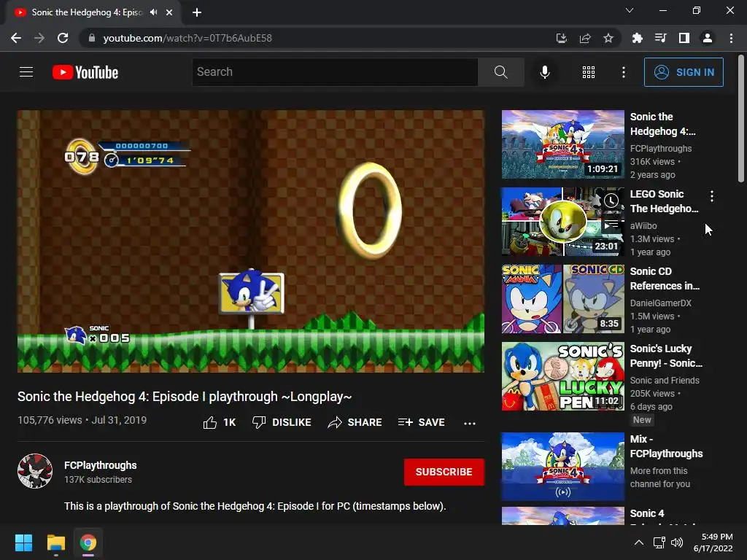Click Sonic and Friends channel name
This screenshot has width=747, height=560.
pyautogui.click(x=665, y=380)
